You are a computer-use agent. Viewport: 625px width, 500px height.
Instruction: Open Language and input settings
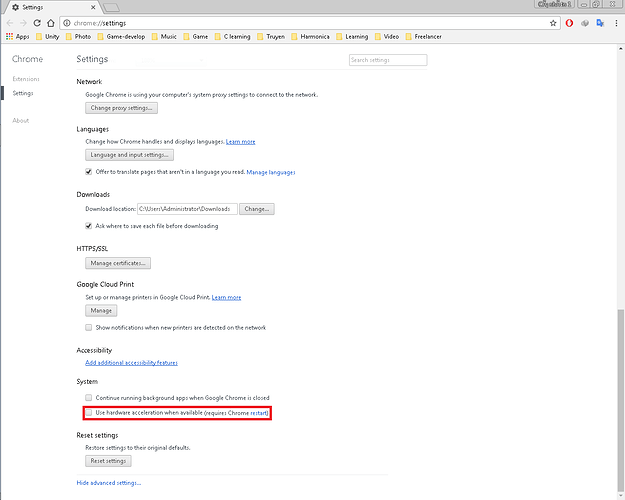[x=129, y=155]
